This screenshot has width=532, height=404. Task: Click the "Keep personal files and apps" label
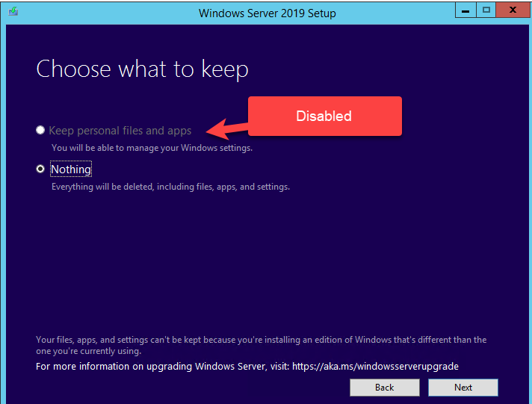pyautogui.click(x=120, y=131)
